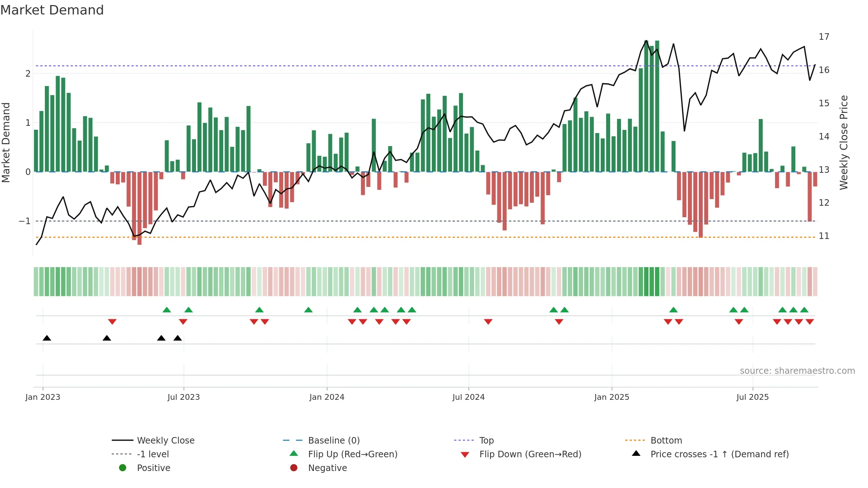Click the Jul 2025 axis label
This screenshot has width=868, height=488.
coord(753,397)
